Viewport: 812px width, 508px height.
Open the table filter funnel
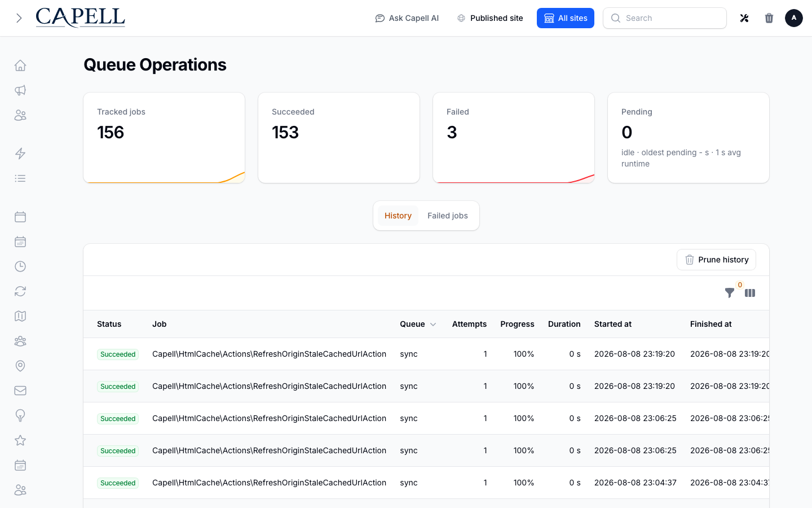(x=730, y=293)
